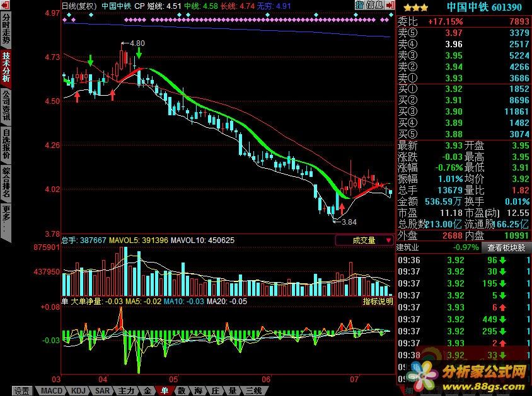The width and height of the screenshot is (532, 396).
Task: Select the 09:38 trade row with 33
Action: click(463, 355)
